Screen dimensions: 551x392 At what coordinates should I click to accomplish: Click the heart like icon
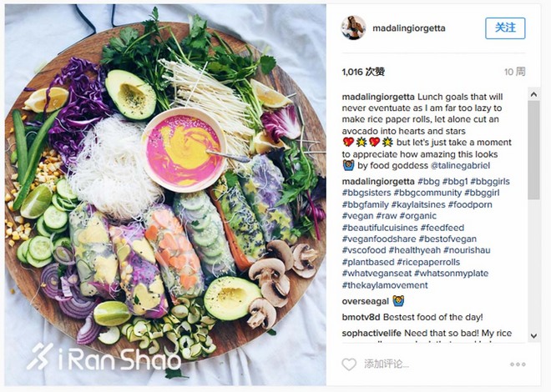point(349,364)
